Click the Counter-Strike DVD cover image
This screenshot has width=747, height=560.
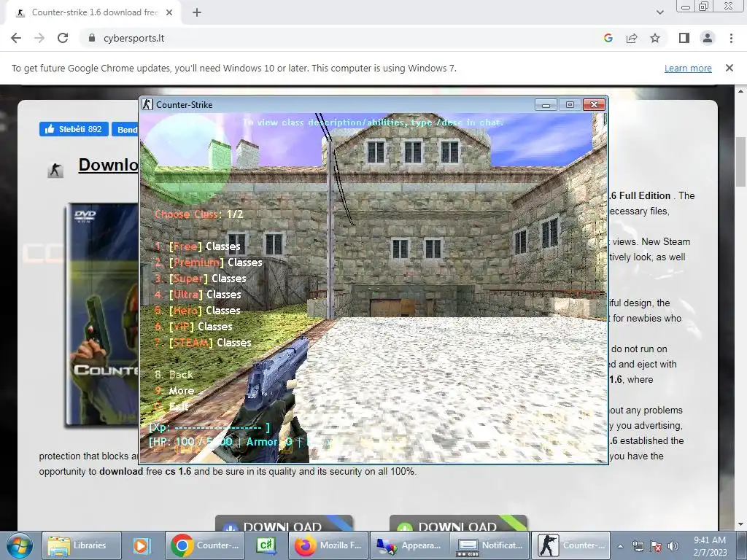coord(101,314)
